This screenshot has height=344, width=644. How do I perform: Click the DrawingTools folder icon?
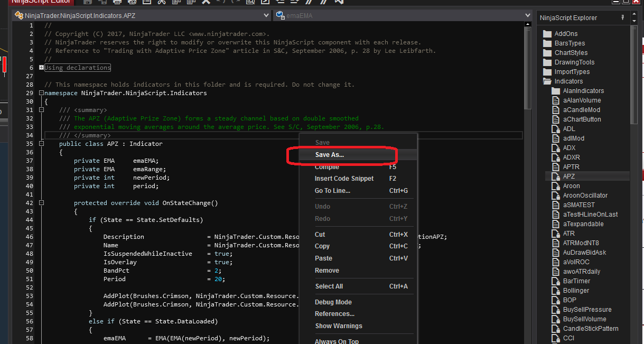547,62
